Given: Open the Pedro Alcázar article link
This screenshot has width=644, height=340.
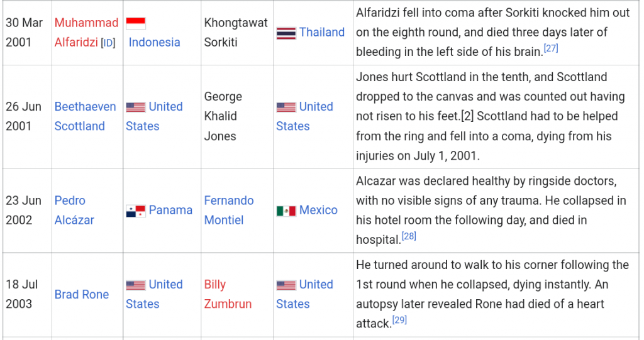Looking at the screenshot, I should tap(74, 211).
